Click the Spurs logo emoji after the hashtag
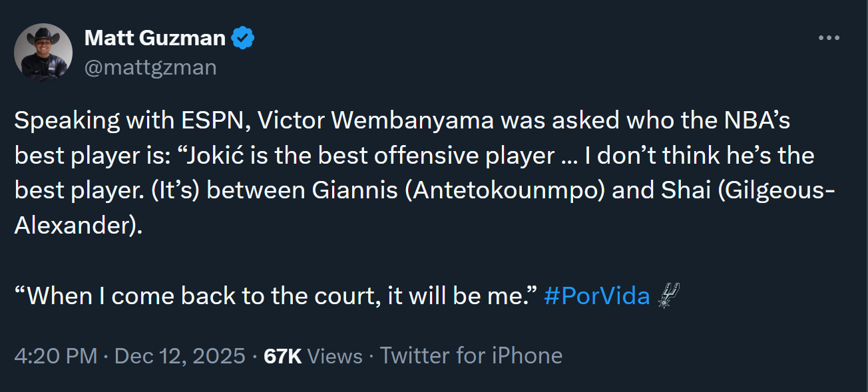The height and width of the screenshot is (392, 868). point(667,295)
